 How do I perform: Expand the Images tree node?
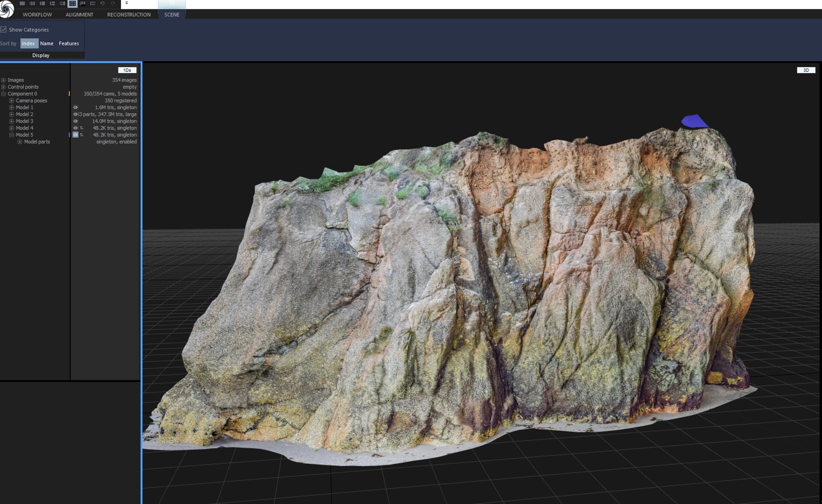[x=3, y=80]
